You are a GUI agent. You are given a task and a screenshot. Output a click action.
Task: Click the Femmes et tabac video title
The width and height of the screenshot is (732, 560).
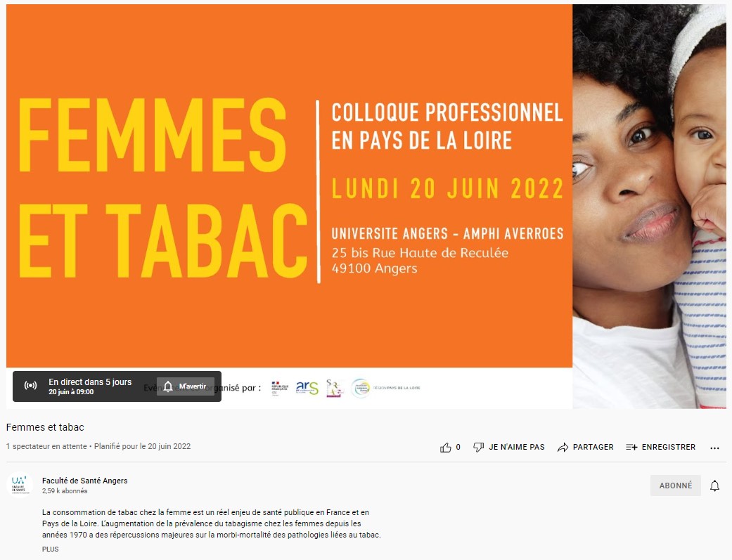point(45,427)
